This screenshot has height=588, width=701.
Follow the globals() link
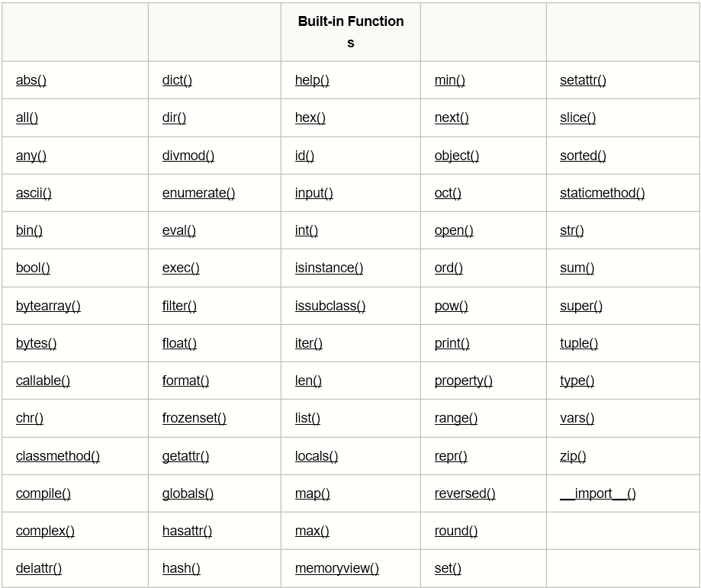point(188,493)
